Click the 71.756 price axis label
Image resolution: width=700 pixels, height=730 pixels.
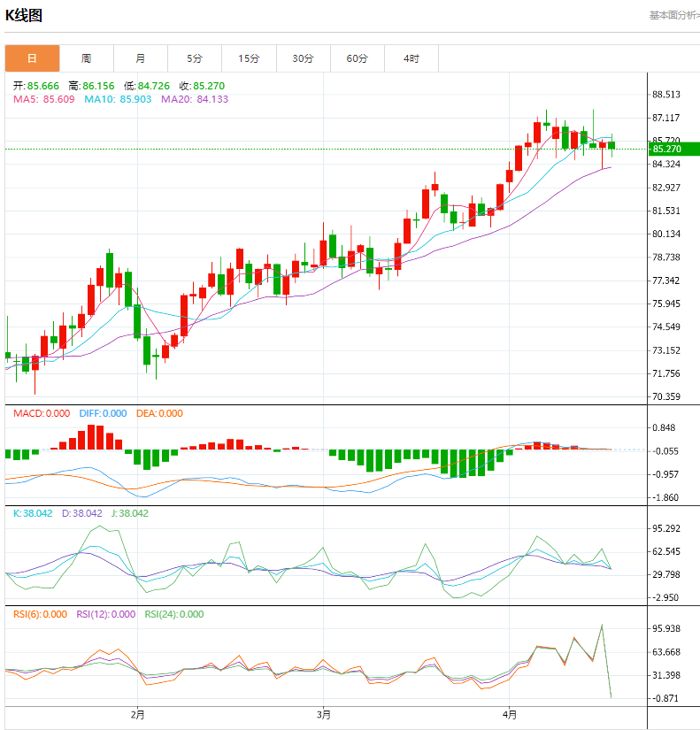point(666,373)
